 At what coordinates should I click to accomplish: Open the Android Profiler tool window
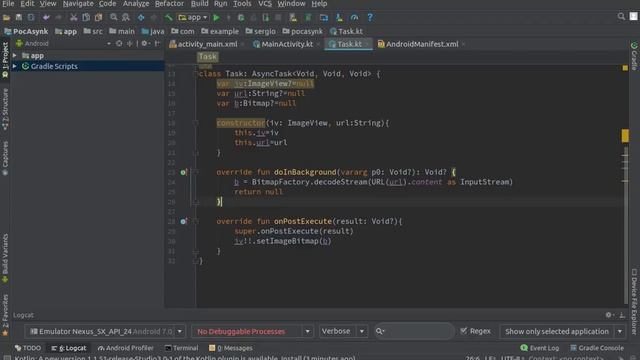125,348
